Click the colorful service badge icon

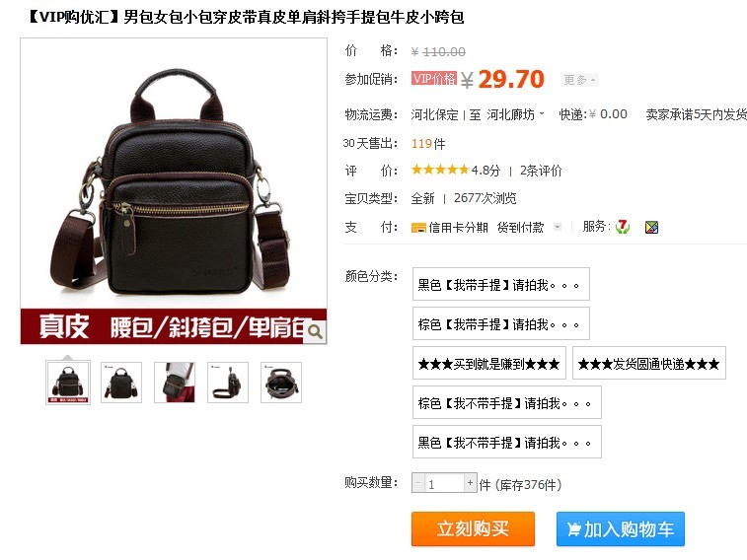click(651, 228)
